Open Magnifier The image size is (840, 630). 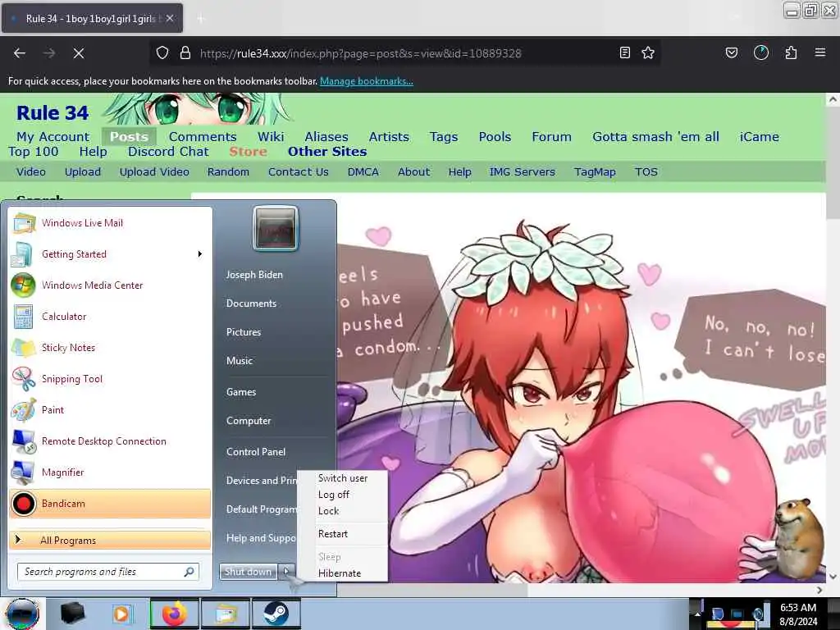tap(110, 472)
